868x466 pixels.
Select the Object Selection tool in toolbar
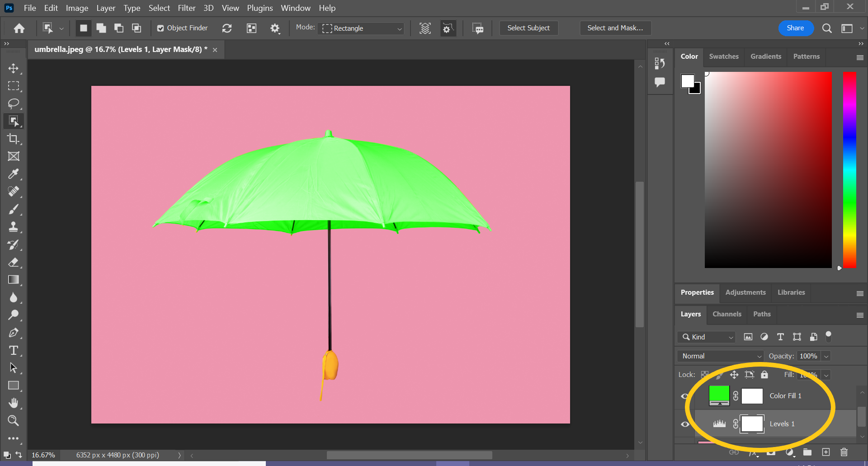click(x=14, y=121)
